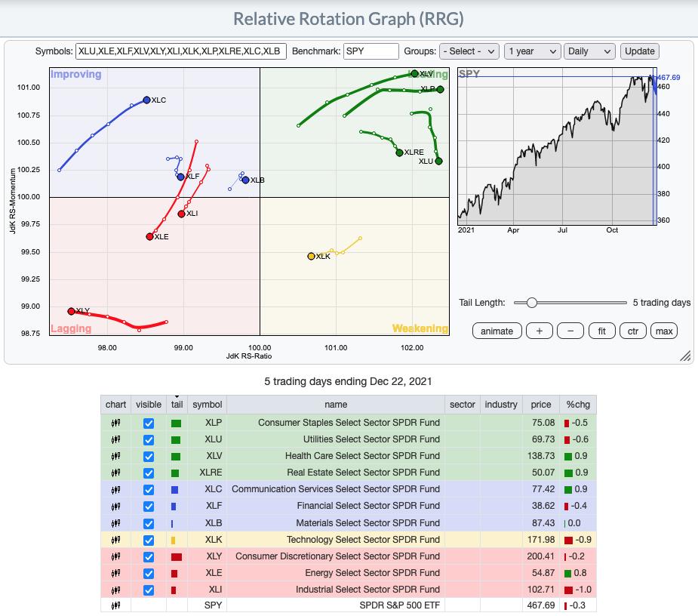698x616 pixels.
Task: Click the SPY price chart thumbnail
Action: point(557,146)
